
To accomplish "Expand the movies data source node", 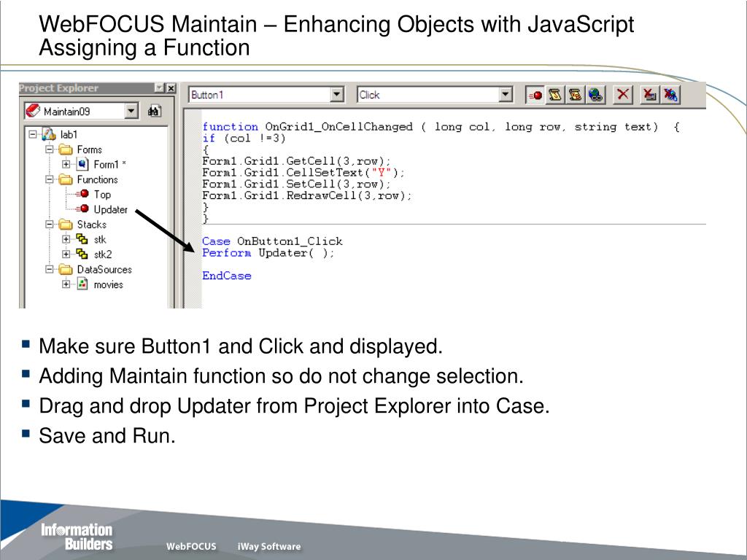I will click(66, 284).
